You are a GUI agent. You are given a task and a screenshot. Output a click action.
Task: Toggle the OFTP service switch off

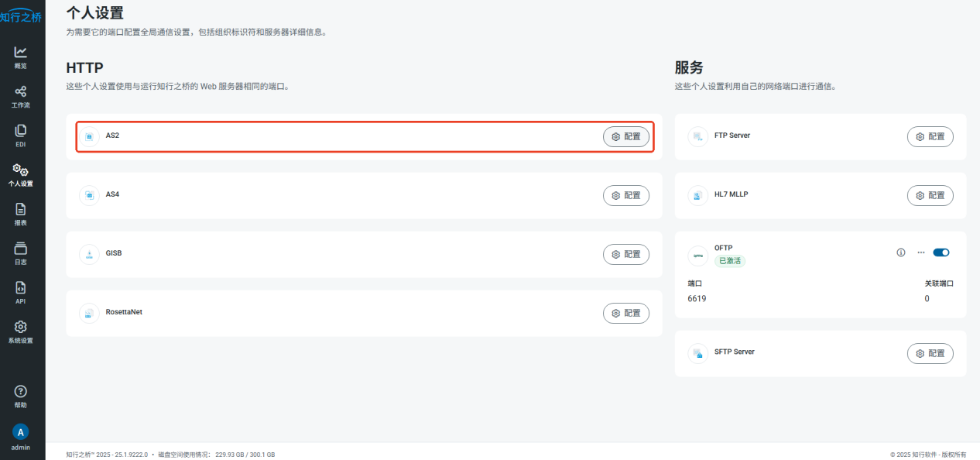pyautogui.click(x=941, y=252)
